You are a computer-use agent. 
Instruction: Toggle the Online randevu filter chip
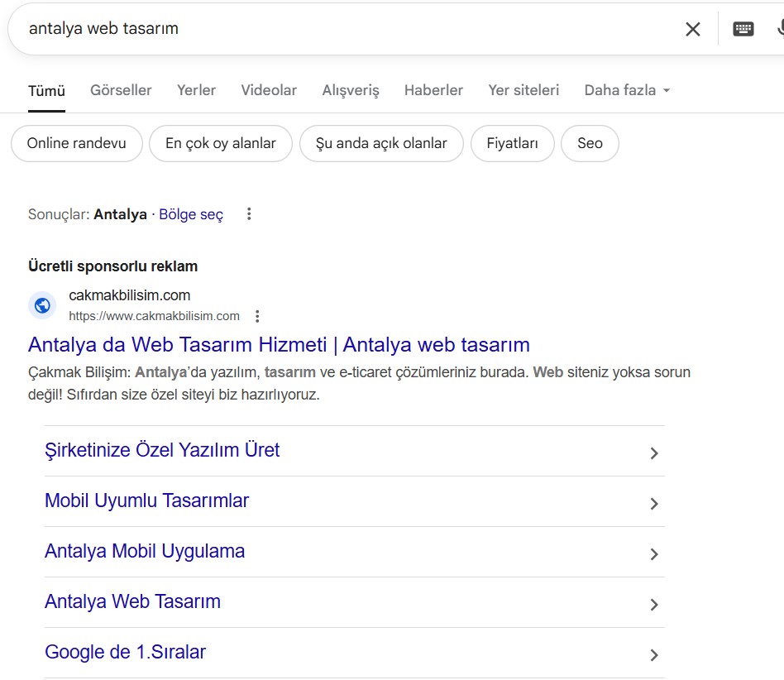click(x=76, y=143)
